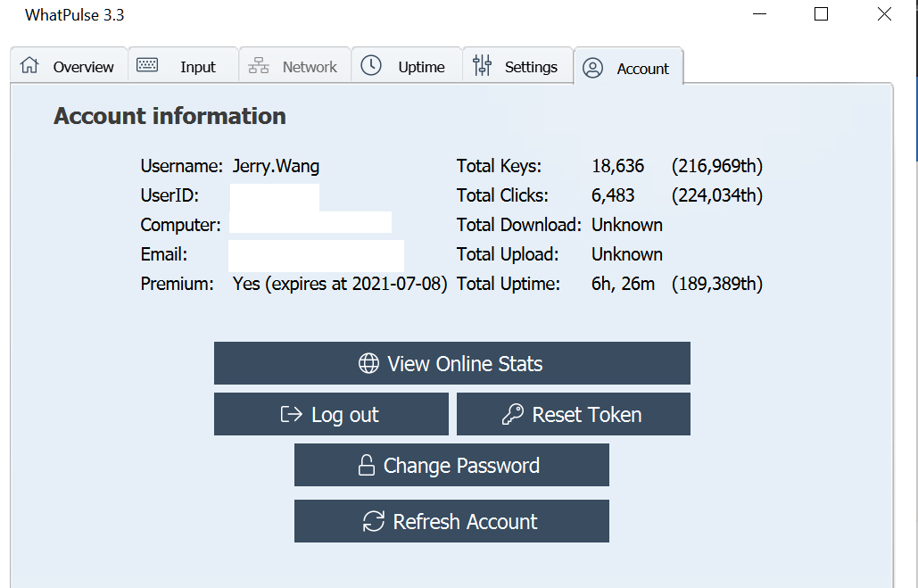Screen dimensions: 918x588
Task: Click the globe icon in View Online Stats
Action: click(x=368, y=363)
